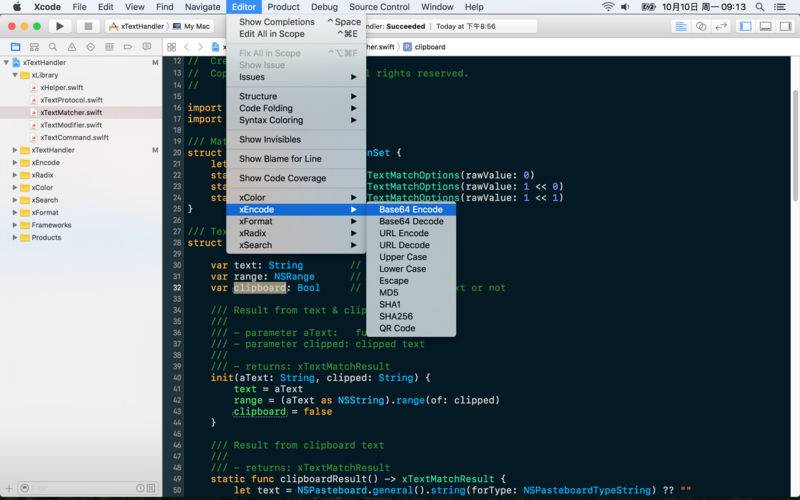
Task: Toggle the Debug area visibility
Action: 765,26
